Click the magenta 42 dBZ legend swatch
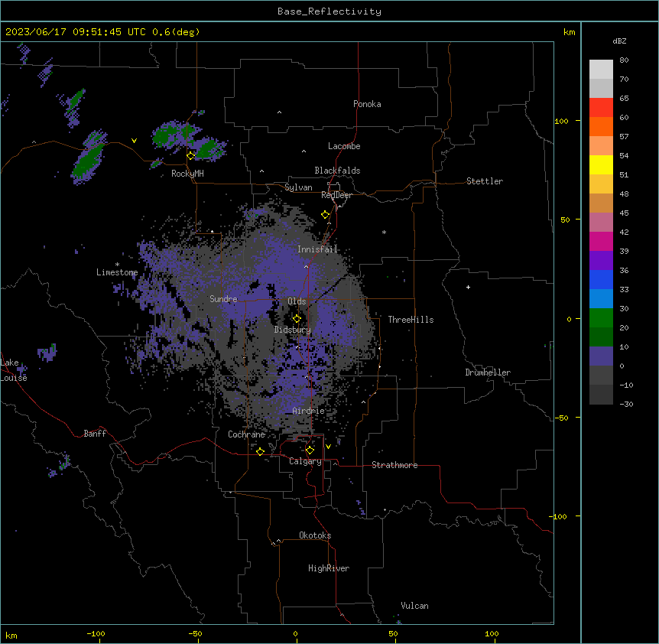Image resolution: width=659 pixels, height=644 pixels. (x=601, y=241)
